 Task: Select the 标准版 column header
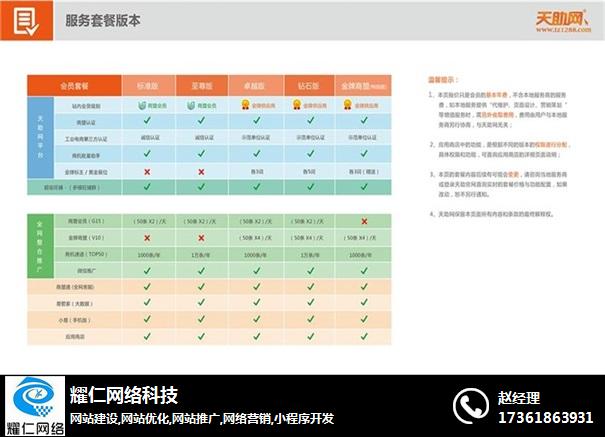149,86
